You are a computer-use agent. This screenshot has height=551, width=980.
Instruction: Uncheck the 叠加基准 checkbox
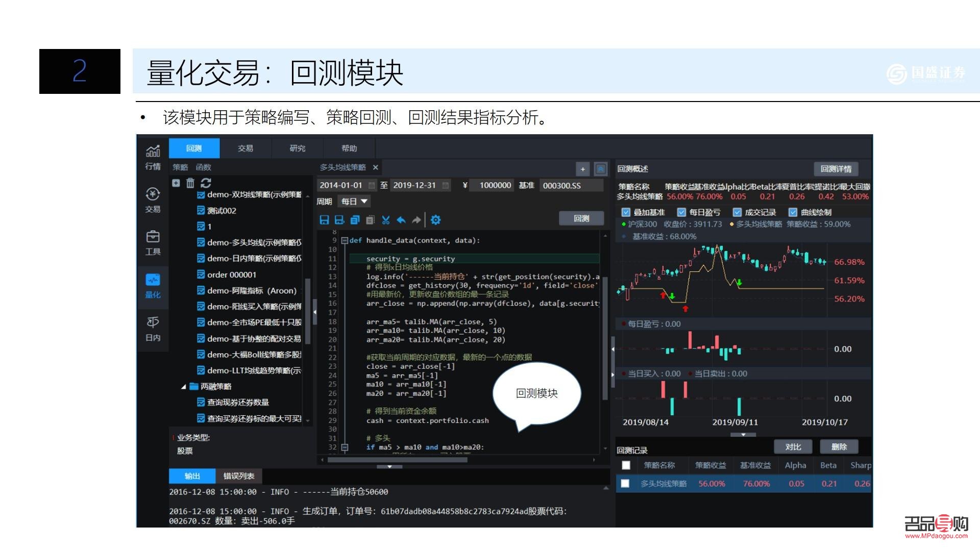(625, 212)
